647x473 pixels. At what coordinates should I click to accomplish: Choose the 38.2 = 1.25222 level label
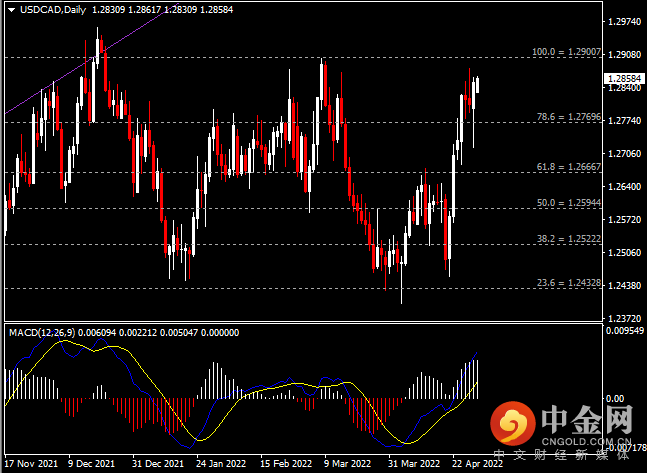coord(569,239)
